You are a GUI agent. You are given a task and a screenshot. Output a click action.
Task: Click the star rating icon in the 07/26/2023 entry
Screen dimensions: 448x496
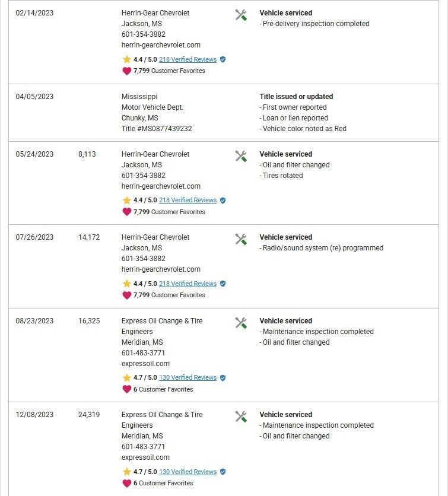pyautogui.click(x=126, y=284)
